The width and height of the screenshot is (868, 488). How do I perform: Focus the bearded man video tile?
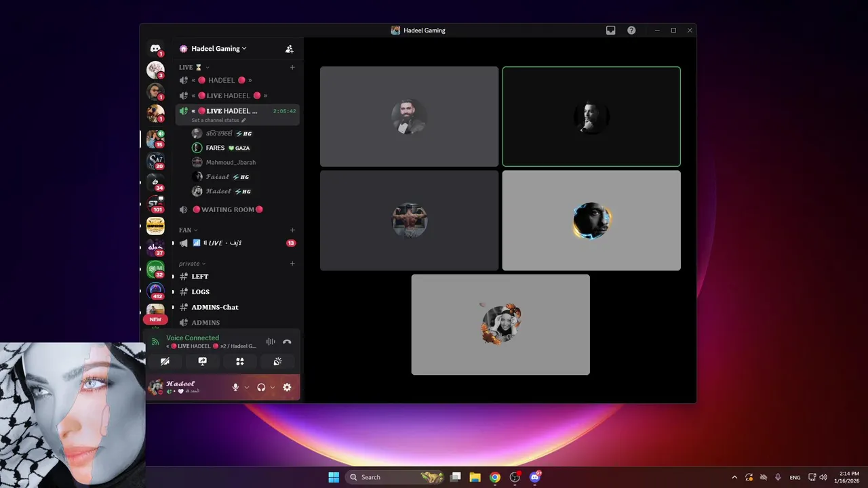409,117
